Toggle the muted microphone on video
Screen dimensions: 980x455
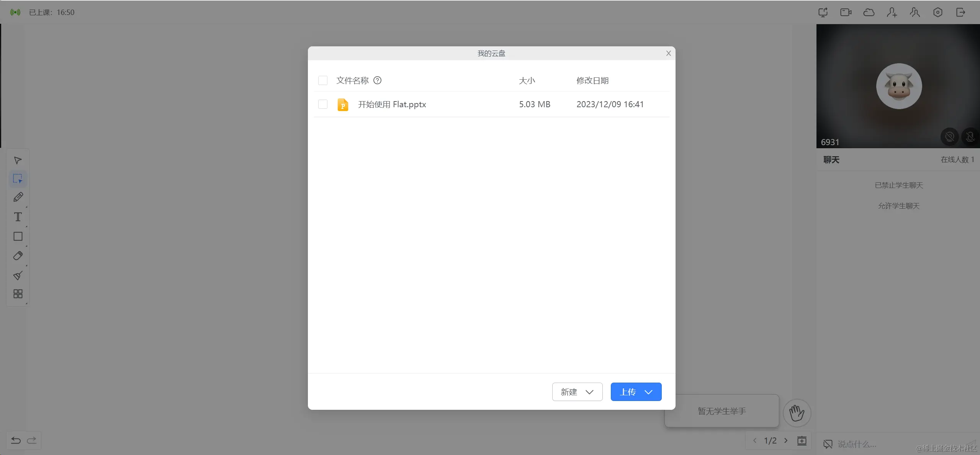tap(970, 137)
